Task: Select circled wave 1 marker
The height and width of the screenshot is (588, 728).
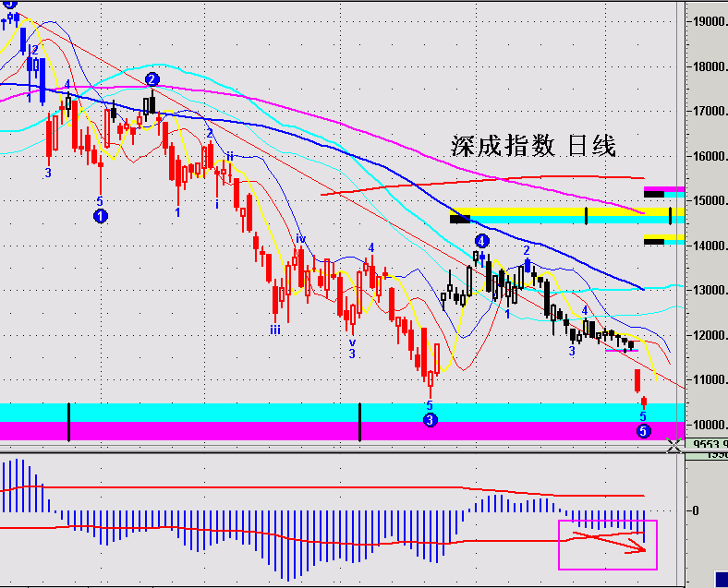Action: coord(101,216)
